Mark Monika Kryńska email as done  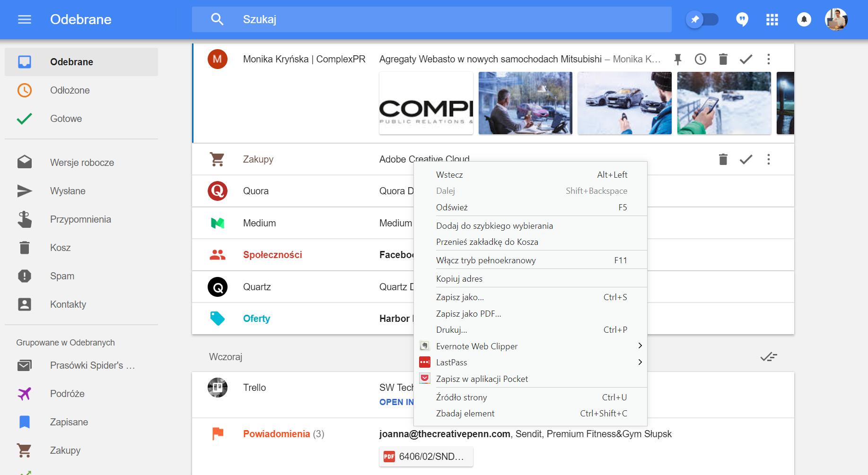click(x=746, y=59)
